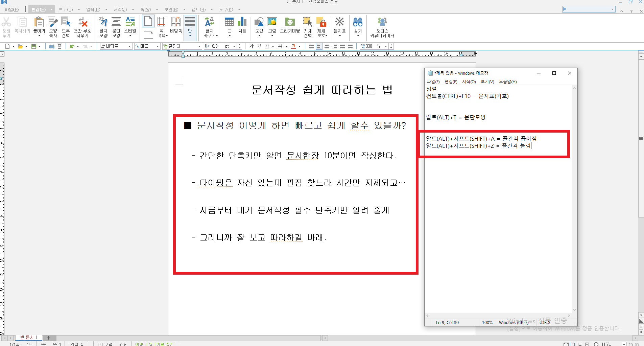The width and height of the screenshot is (644, 346).
Task: Toggle Strikethrough (취소선 가) formatting
Action: (x=280, y=46)
